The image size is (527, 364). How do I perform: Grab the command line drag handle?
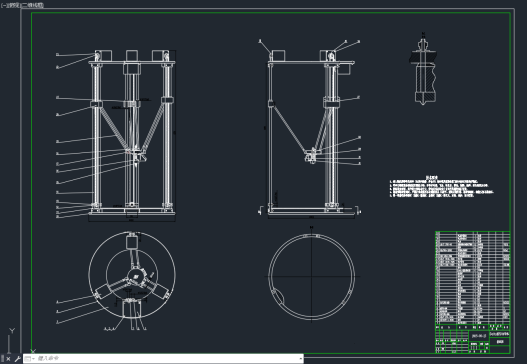point(3,359)
